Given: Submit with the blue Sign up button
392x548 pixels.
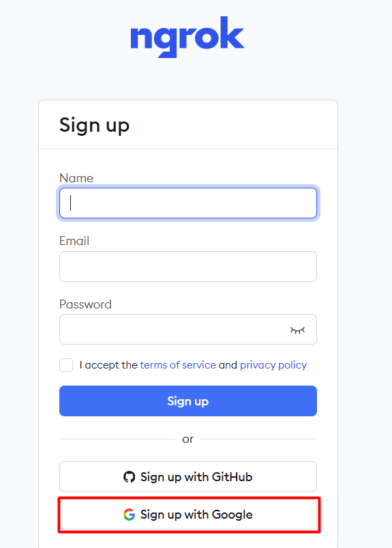Looking at the screenshot, I should coord(188,401).
